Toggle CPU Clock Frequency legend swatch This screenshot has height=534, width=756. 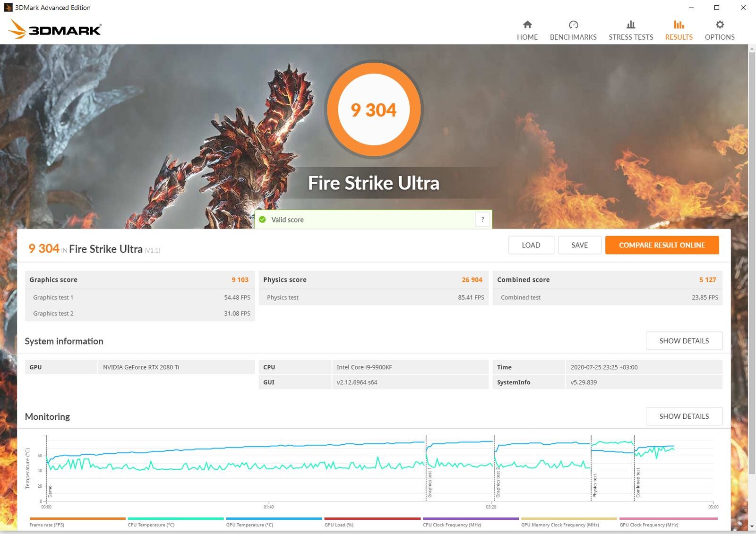point(471,518)
